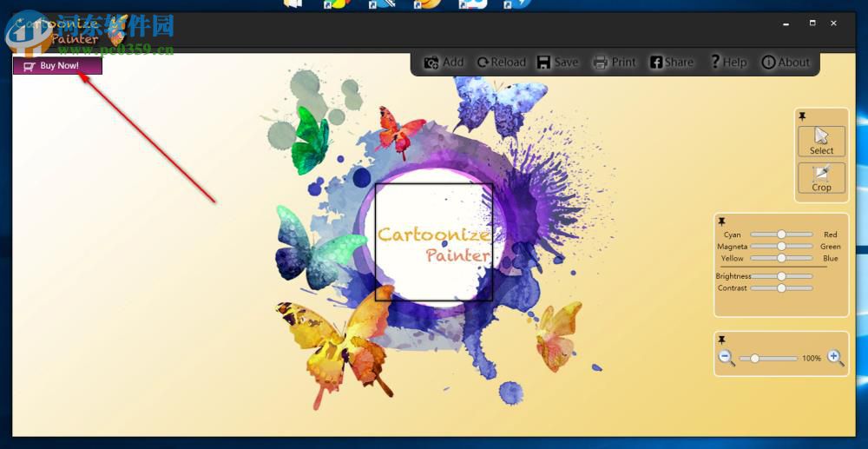Viewport: 868px width, 449px height.
Task: Maximize the Cartoonize Painter window
Action: (x=812, y=23)
